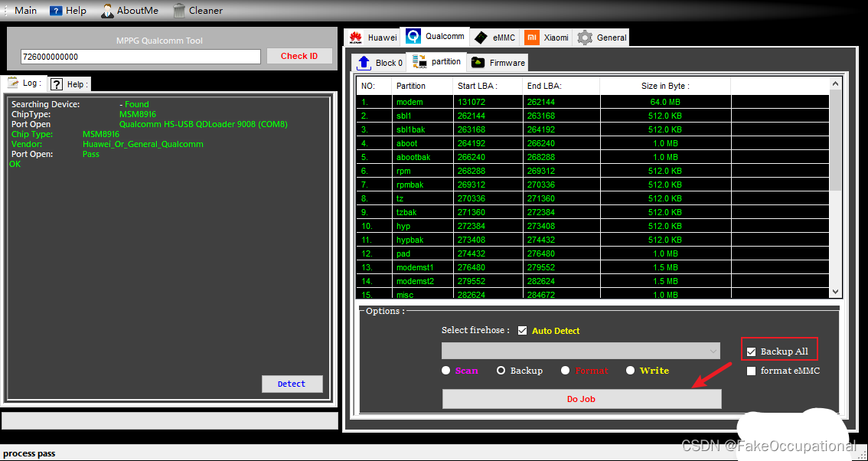Click the Help tab question mark icon in the log panel
The width and height of the screenshot is (868, 461).
(57, 84)
